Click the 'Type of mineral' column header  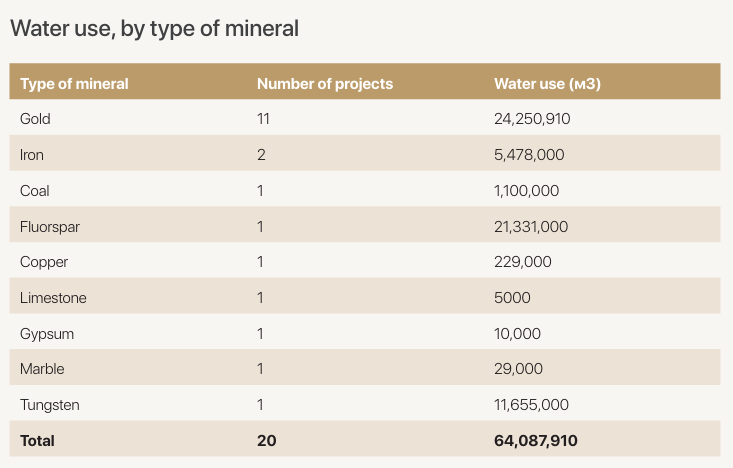coord(74,83)
